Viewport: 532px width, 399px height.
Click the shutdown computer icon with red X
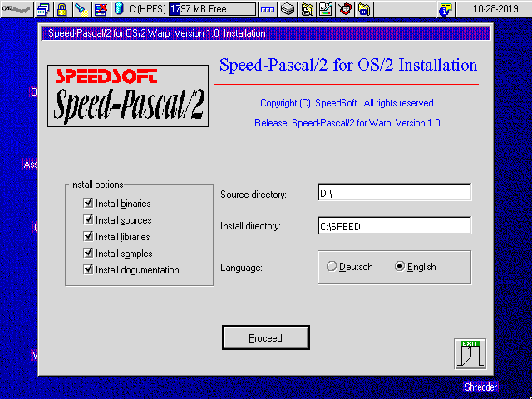click(x=101, y=9)
